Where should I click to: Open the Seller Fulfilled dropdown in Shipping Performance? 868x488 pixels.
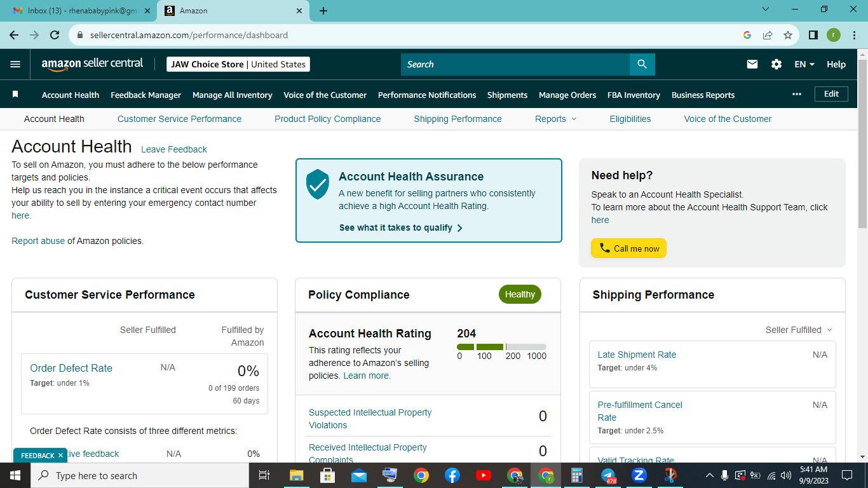pos(799,330)
